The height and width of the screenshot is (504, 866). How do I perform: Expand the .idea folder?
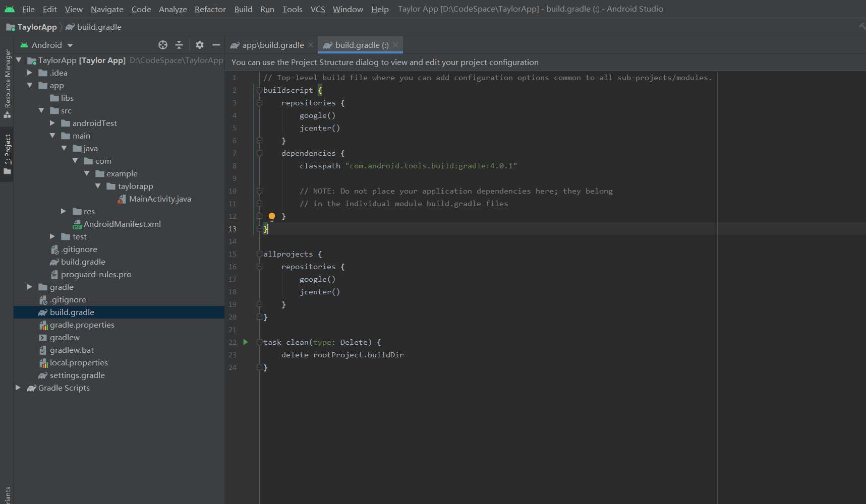click(x=30, y=73)
